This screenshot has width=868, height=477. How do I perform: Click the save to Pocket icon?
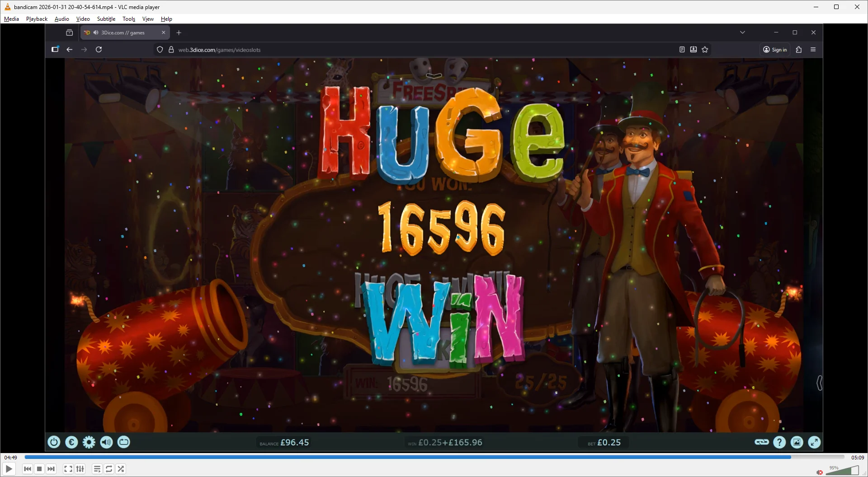(693, 50)
